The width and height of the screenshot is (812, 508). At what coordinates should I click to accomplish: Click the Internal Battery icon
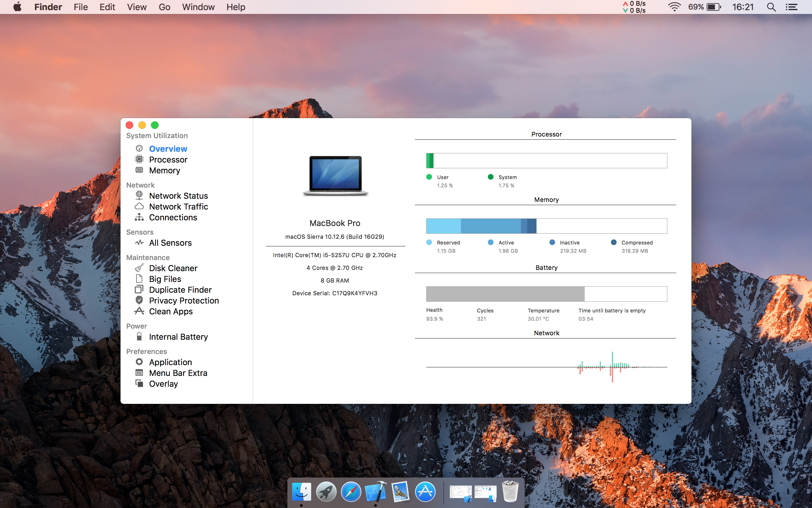point(139,336)
